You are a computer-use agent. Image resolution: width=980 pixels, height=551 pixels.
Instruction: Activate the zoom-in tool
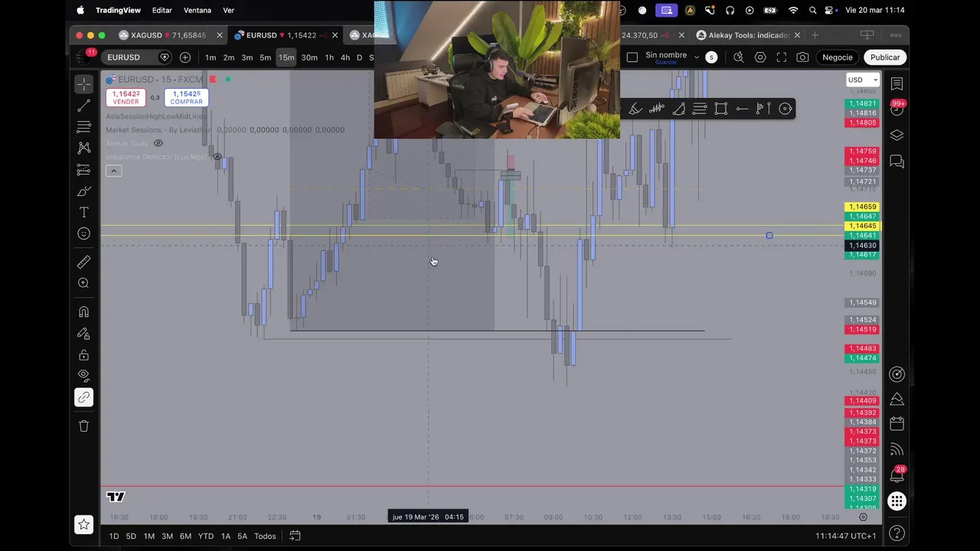coord(84,283)
